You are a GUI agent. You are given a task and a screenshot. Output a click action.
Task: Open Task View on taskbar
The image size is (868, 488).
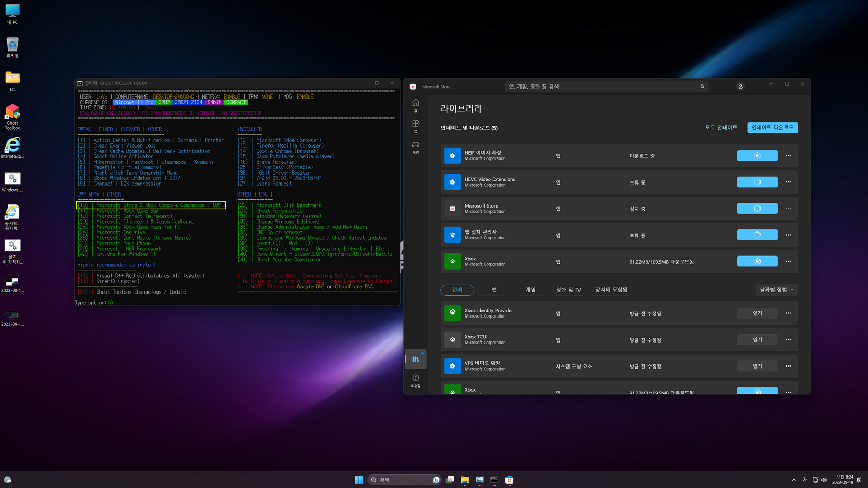tap(450, 480)
